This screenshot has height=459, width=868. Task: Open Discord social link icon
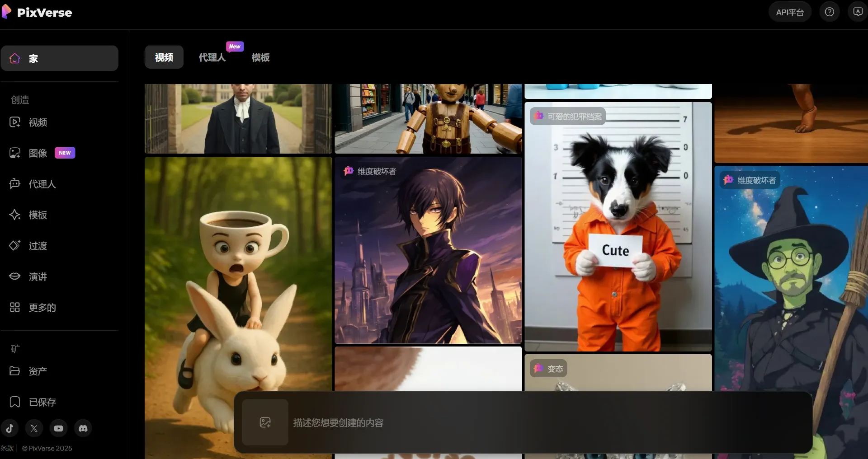(x=83, y=428)
